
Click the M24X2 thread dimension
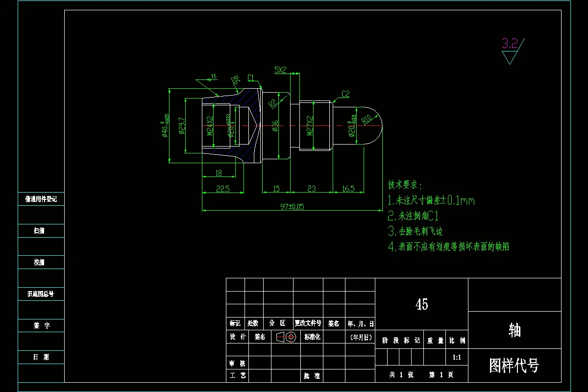[x=209, y=125]
